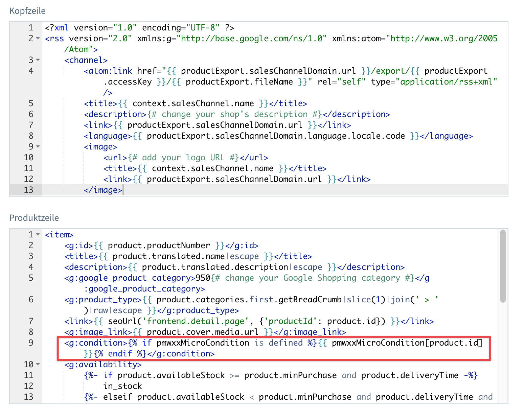525x420 pixels.
Task: Click the product.translated.description line
Action: [x=234, y=267]
